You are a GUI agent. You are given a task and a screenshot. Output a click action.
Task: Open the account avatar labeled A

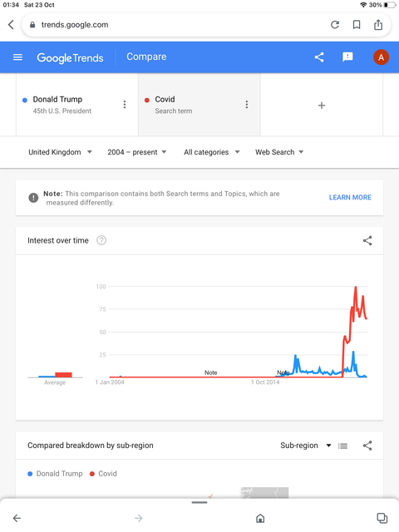pos(381,57)
